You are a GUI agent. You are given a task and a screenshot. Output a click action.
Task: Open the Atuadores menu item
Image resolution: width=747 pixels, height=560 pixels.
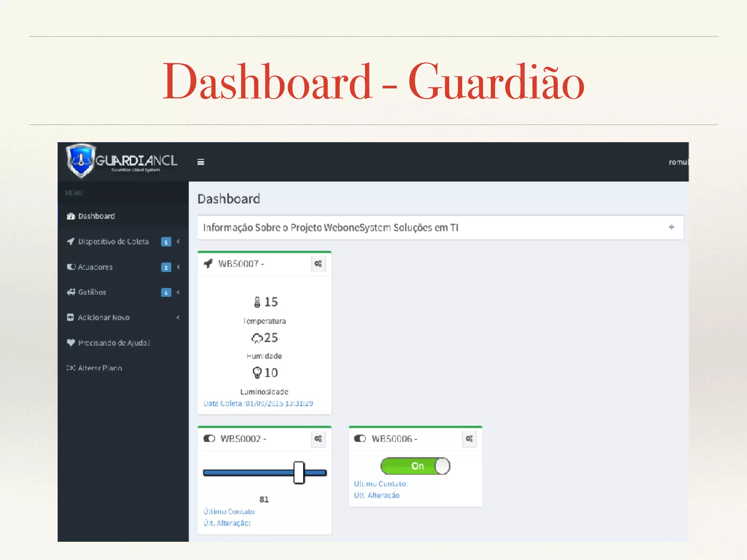[x=123, y=267]
